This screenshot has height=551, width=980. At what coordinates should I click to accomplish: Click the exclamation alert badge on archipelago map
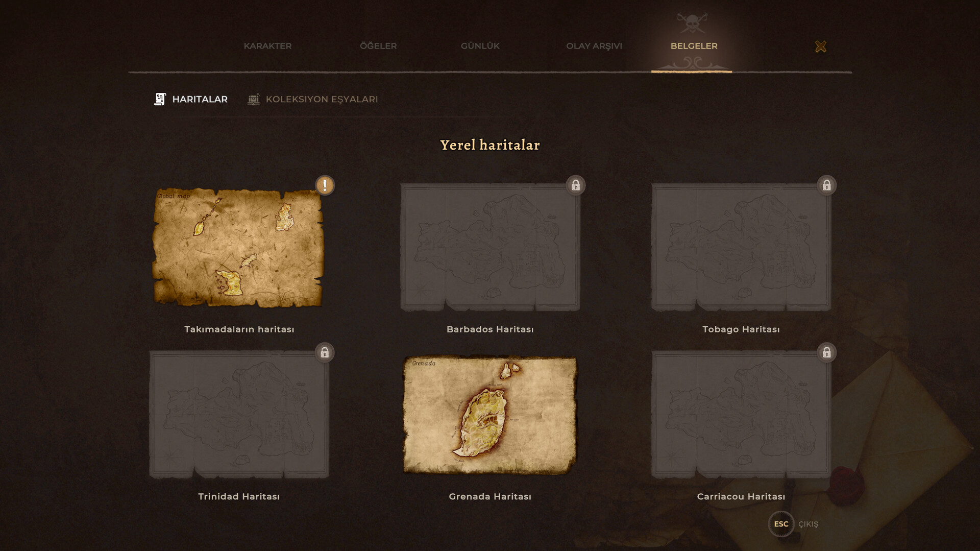pos(325,185)
